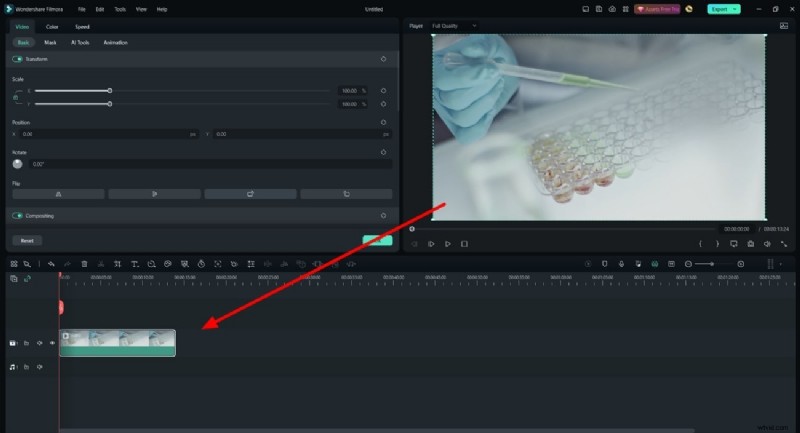Click the cloud upload icon in title bar
The image size is (800, 433).
click(x=612, y=9)
